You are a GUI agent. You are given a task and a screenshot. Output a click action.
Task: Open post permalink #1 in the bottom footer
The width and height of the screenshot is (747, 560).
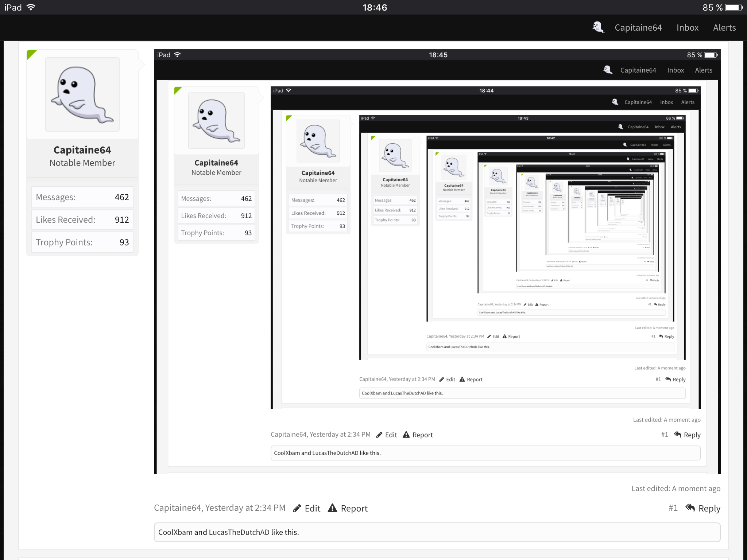click(673, 508)
